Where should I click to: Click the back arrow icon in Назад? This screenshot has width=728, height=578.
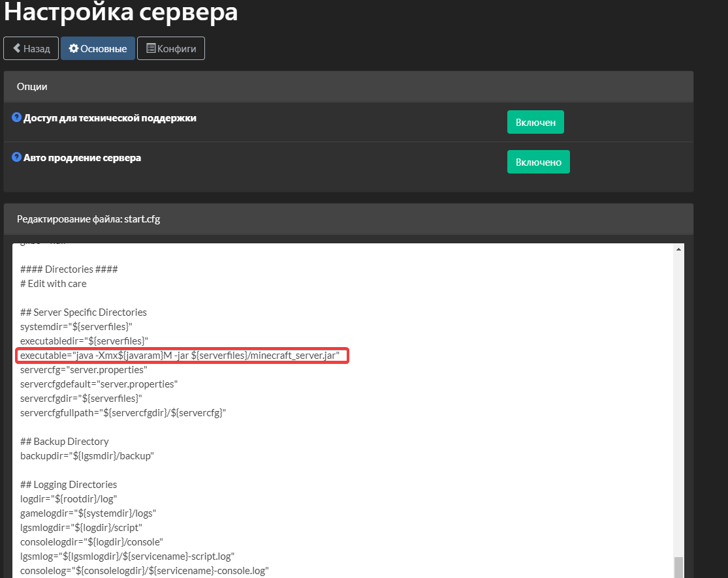tap(17, 48)
